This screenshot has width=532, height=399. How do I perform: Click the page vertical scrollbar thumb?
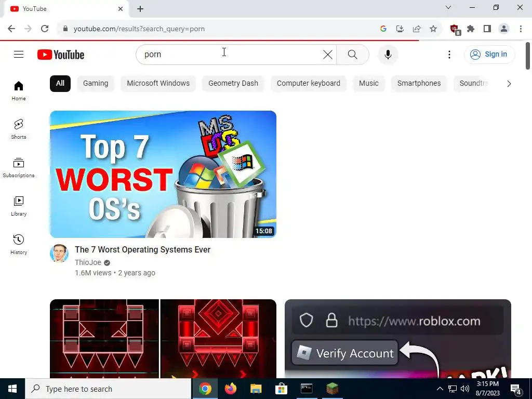pyautogui.click(x=528, y=56)
